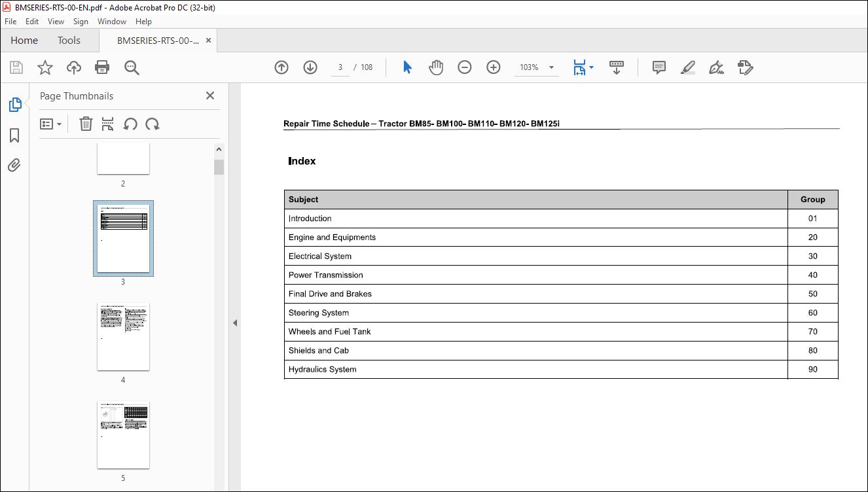The width and height of the screenshot is (868, 492).
Task: Click thumbnails scrollbar up arrow
Action: coord(219,149)
